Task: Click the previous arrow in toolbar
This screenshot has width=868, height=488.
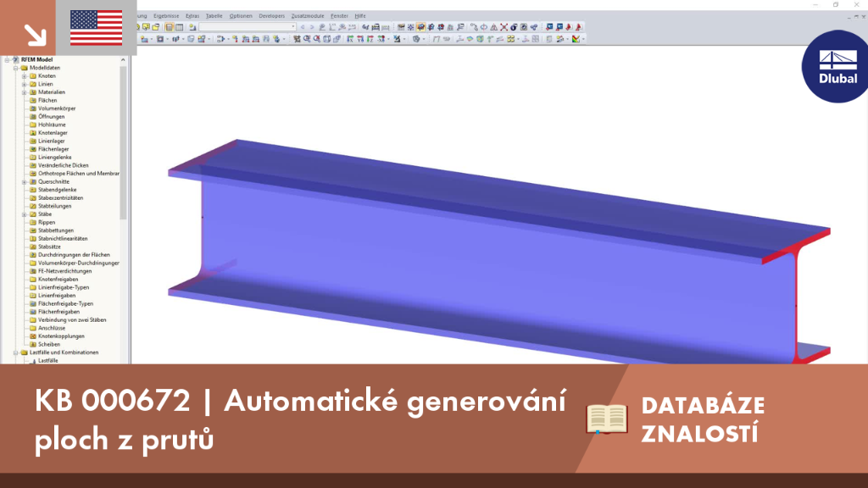Action: [303, 26]
